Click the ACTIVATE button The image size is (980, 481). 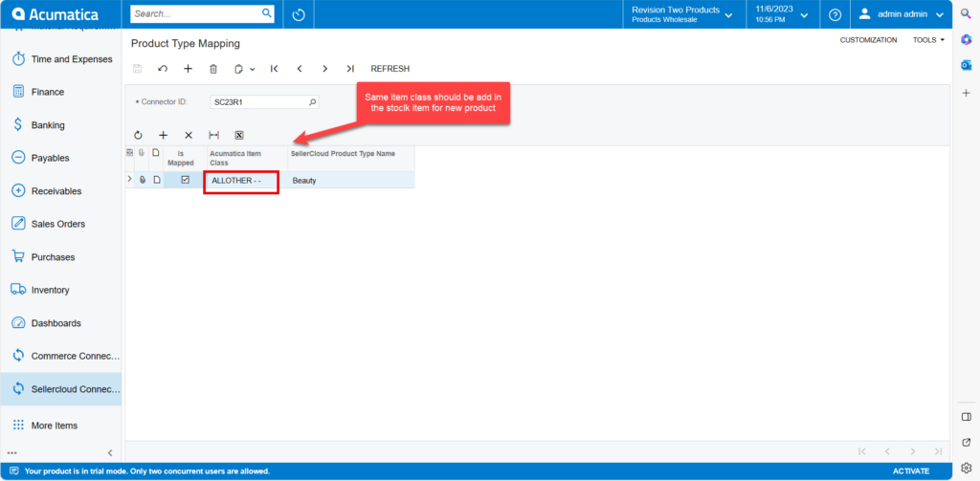coord(911,471)
